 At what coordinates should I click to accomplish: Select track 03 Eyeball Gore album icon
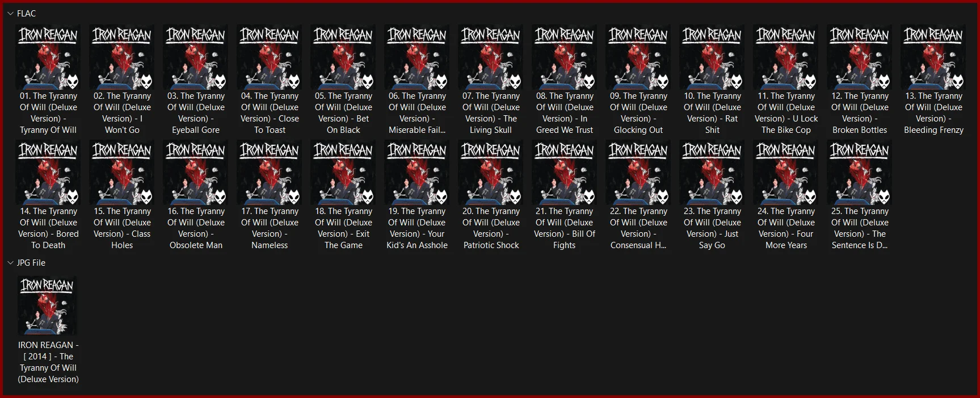pyautogui.click(x=196, y=57)
